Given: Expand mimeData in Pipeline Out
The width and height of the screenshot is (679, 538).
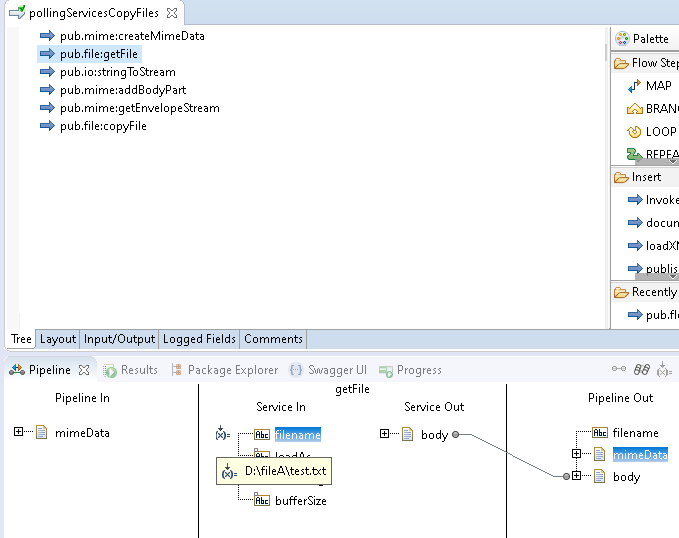Looking at the screenshot, I should [x=576, y=454].
